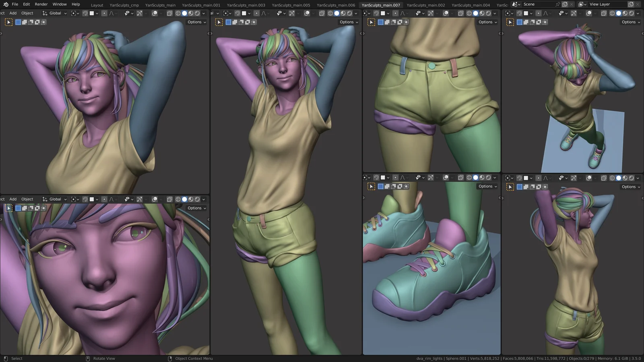Expand the Options dropdown in the viewport header
The width and height of the screenshot is (644, 362).
[196, 22]
